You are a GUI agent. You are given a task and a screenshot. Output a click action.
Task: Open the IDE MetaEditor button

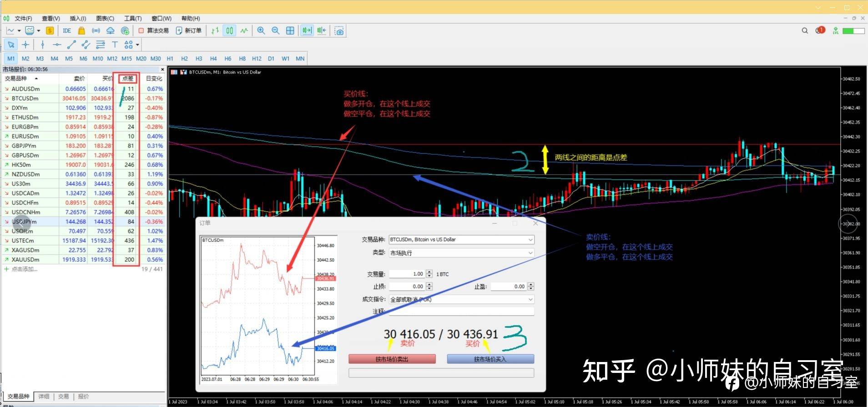click(x=67, y=30)
